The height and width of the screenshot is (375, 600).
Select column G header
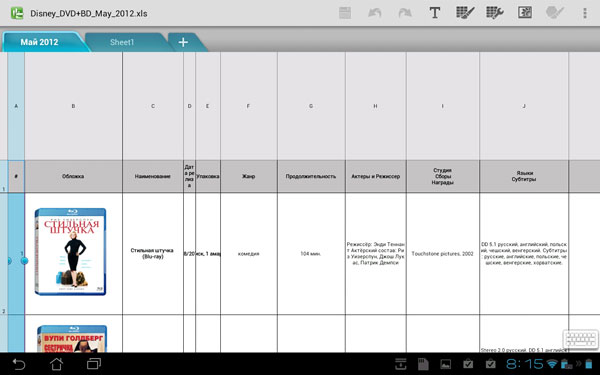[311, 106]
